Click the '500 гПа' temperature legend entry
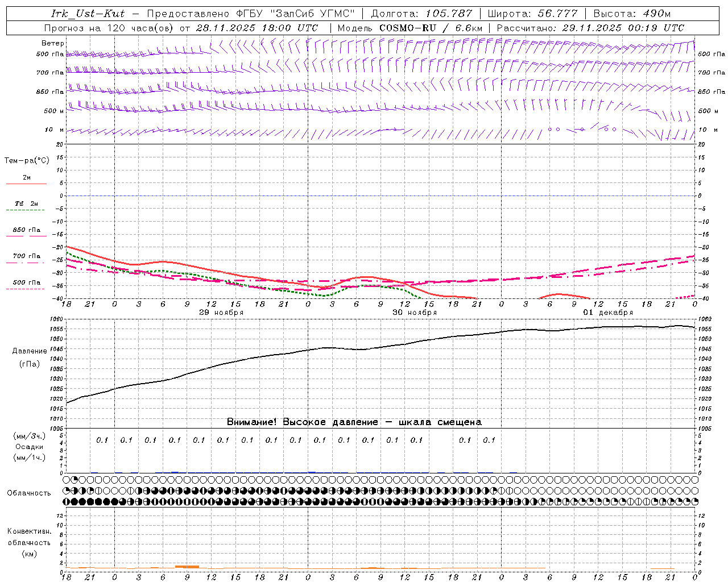This screenshot has width=728, height=582. (27, 282)
